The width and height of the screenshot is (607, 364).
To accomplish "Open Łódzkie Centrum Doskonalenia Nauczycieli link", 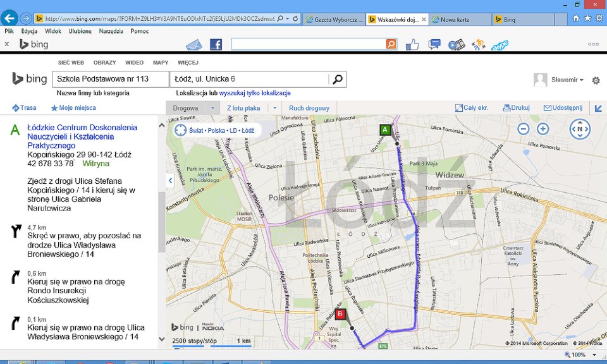I will click(82, 136).
